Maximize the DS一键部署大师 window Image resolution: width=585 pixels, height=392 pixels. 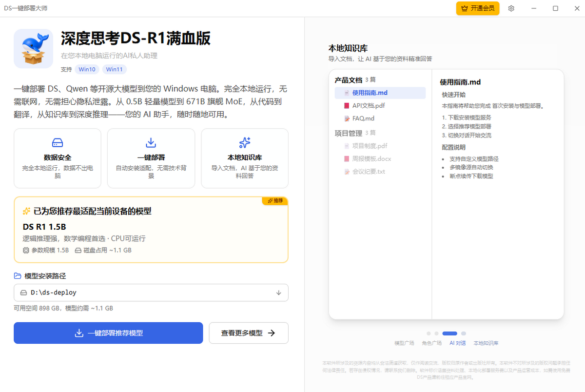pyautogui.click(x=556, y=8)
